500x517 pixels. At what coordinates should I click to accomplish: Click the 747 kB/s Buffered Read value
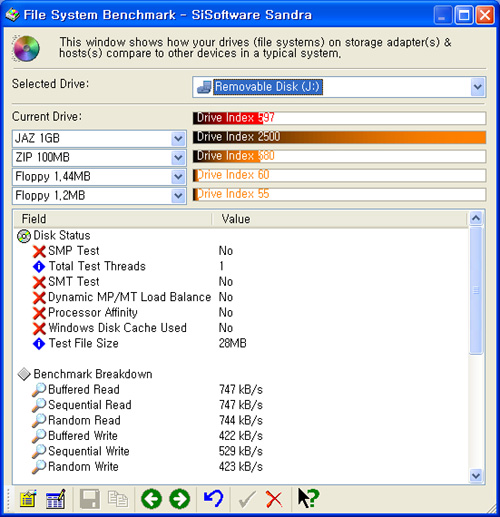241,390
